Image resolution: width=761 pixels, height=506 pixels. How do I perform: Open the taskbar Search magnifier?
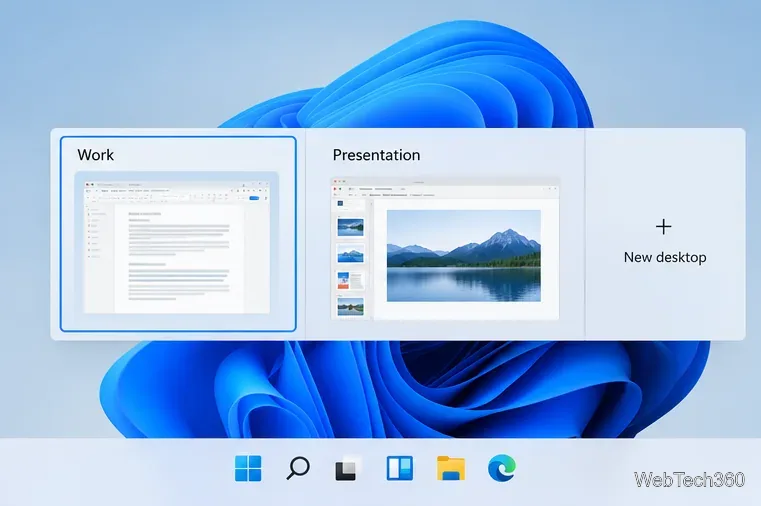[298, 468]
